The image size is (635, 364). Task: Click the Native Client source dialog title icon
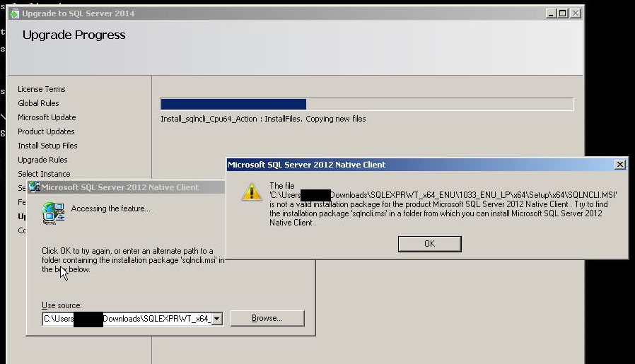click(x=35, y=187)
